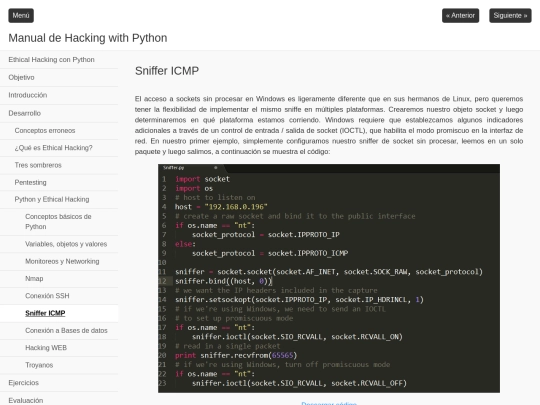
Task: Click the Sniffer ICMP page heading
Action: click(167, 71)
